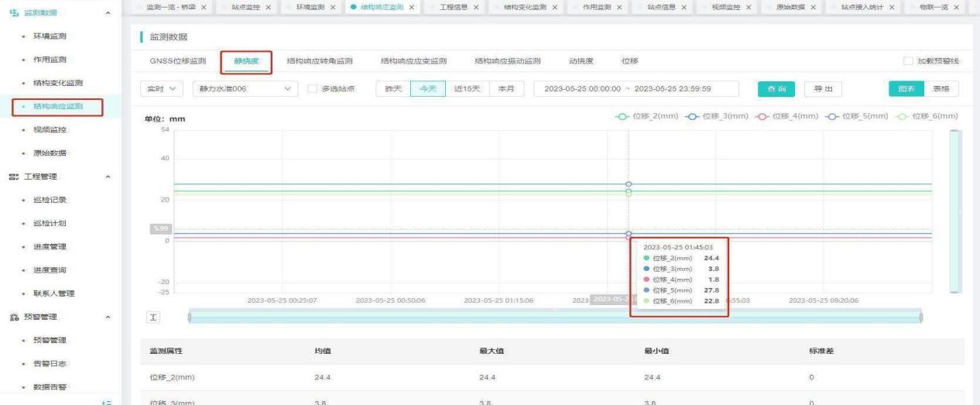This screenshot has height=405, width=980.
Task: Switch view to 表格 mode
Action: [941, 89]
